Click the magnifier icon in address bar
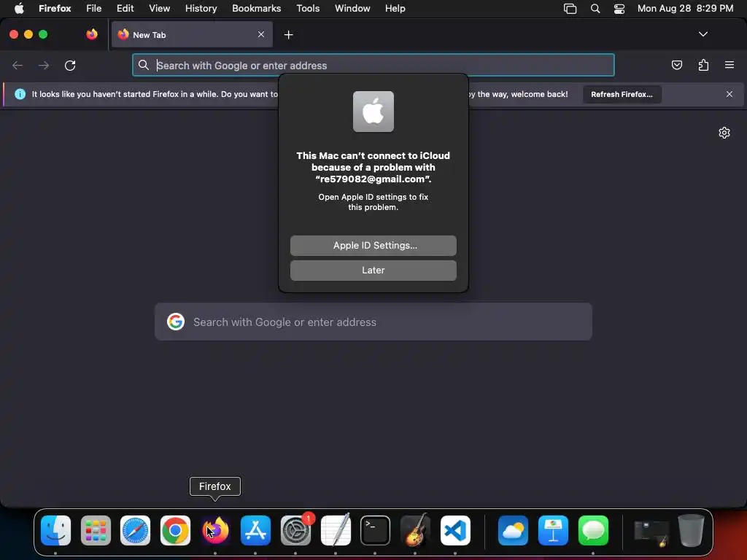 144,65
